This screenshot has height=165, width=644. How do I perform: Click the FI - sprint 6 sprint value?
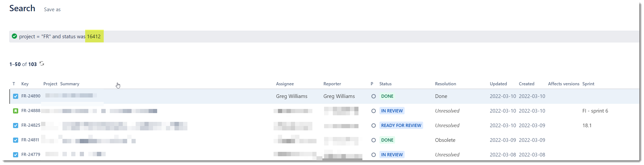point(595,111)
